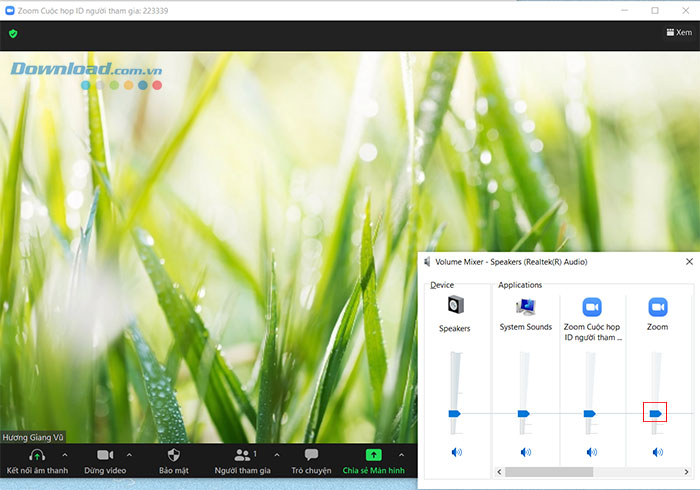
Task: Expand audio options chevron beside Kết nối âm thanh
Action: [65, 455]
